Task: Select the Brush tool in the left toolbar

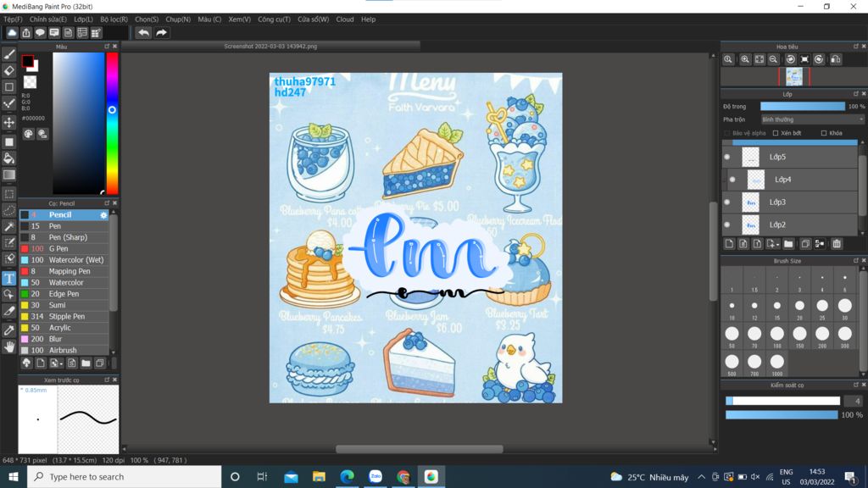Action: coord(8,54)
